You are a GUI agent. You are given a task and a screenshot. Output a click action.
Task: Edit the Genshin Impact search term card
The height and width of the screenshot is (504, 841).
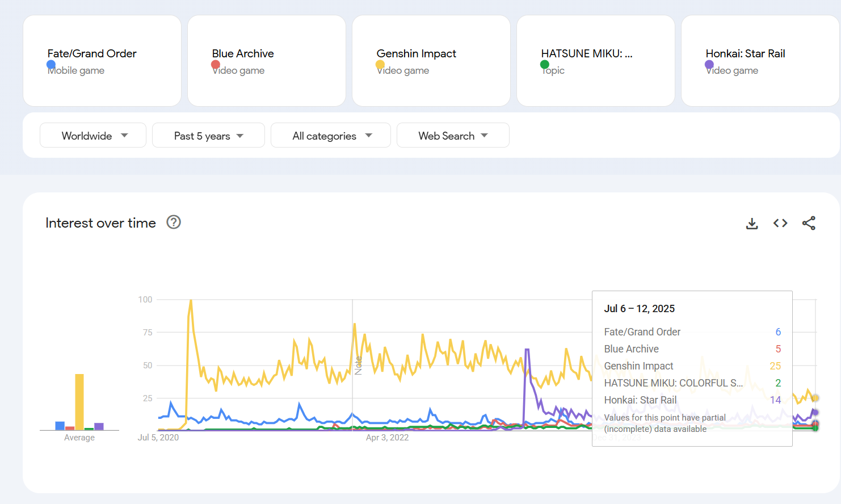pyautogui.click(x=431, y=61)
